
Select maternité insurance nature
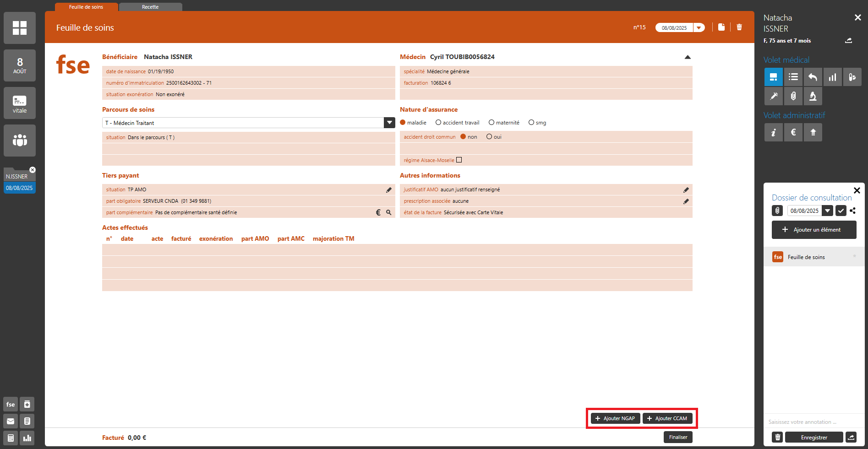[x=491, y=123]
